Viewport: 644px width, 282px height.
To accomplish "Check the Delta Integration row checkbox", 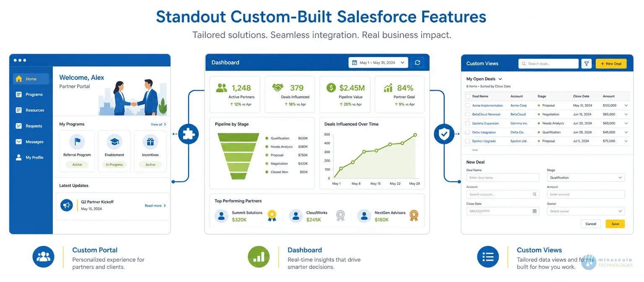I will click(467, 132).
